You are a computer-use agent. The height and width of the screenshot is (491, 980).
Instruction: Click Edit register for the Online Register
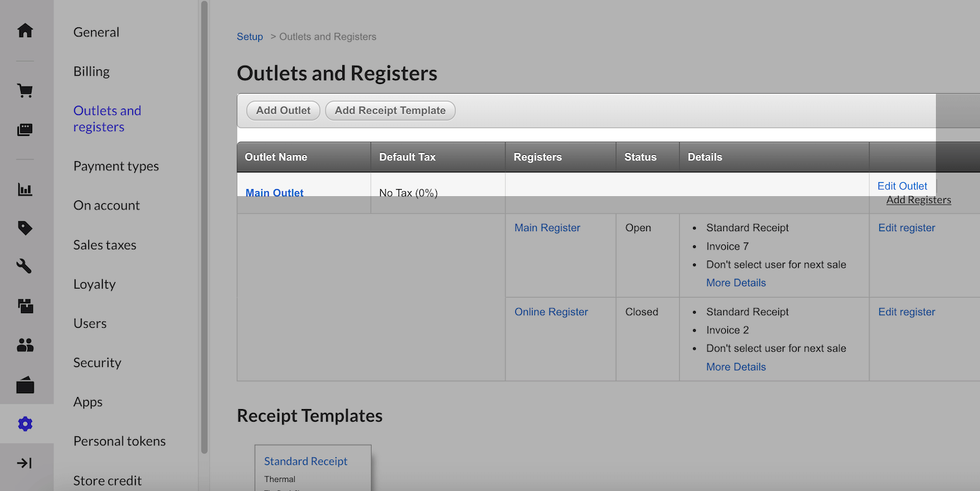click(906, 312)
